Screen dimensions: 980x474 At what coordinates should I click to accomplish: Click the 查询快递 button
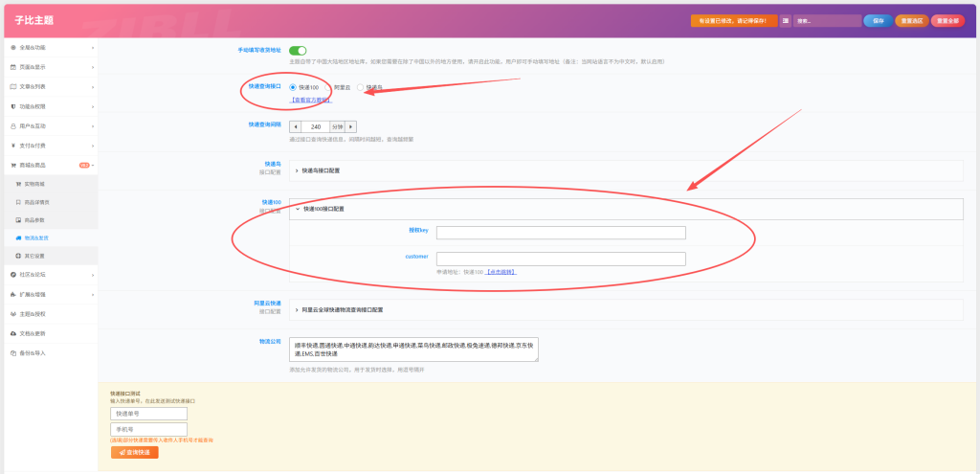(134, 452)
